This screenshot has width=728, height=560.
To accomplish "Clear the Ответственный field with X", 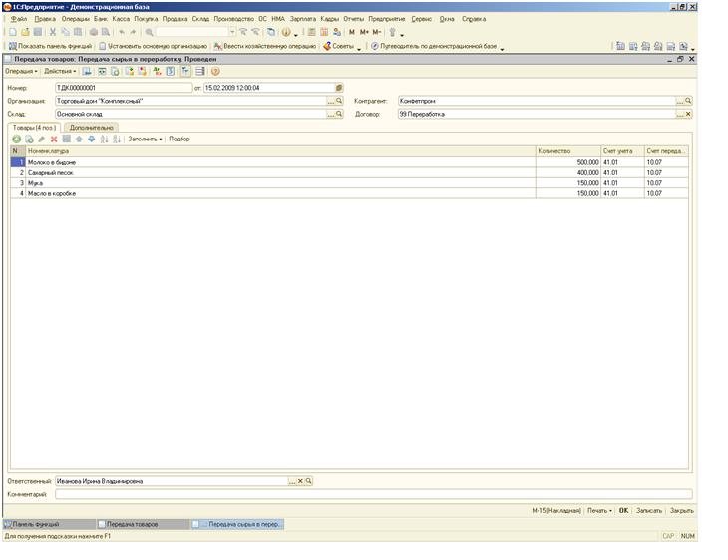I will (x=300, y=481).
